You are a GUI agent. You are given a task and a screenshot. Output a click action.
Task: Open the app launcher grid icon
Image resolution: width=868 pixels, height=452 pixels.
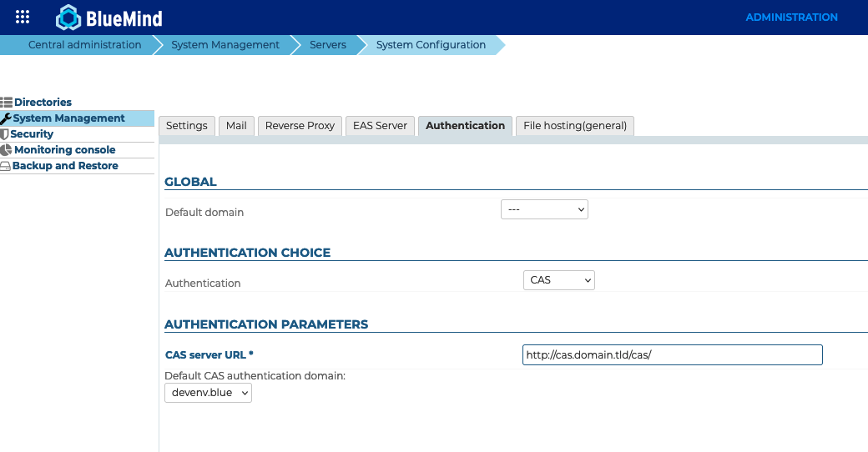click(x=23, y=18)
